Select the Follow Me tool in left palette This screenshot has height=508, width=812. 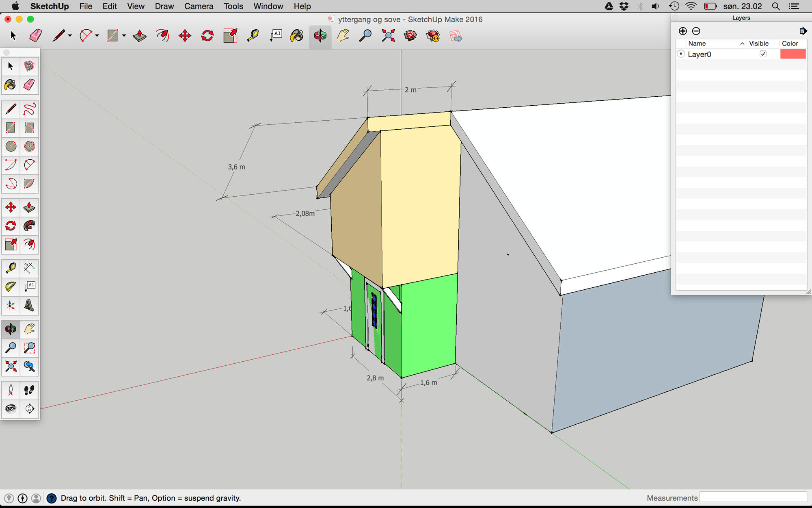click(29, 226)
